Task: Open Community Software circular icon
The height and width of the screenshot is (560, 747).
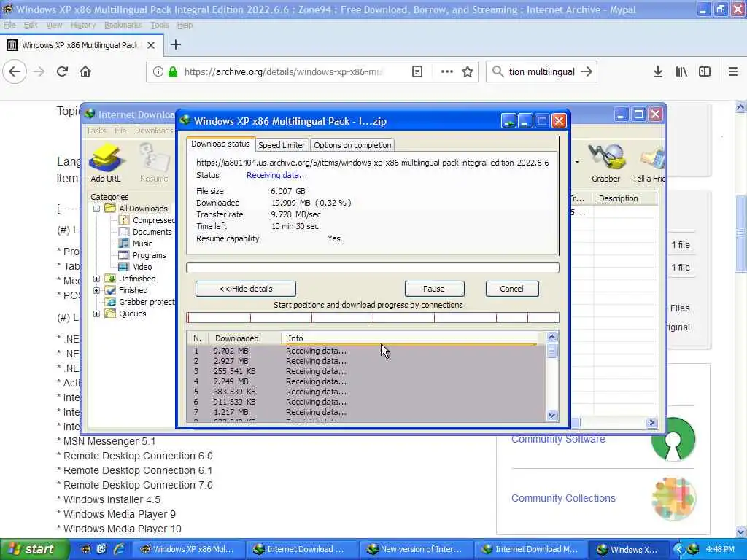Action: tap(673, 440)
